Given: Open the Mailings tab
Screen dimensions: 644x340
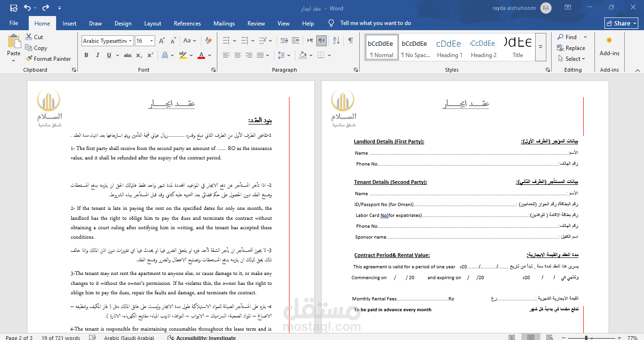Looking at the screenshot, I should tap(224, 23).
